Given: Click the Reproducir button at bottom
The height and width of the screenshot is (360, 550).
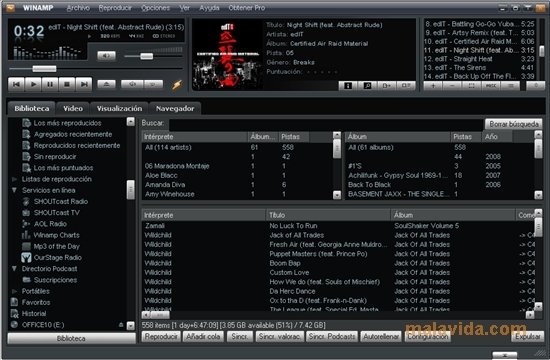Looking at the screenshot, I should pyautogui.click(x=161, y=337).
